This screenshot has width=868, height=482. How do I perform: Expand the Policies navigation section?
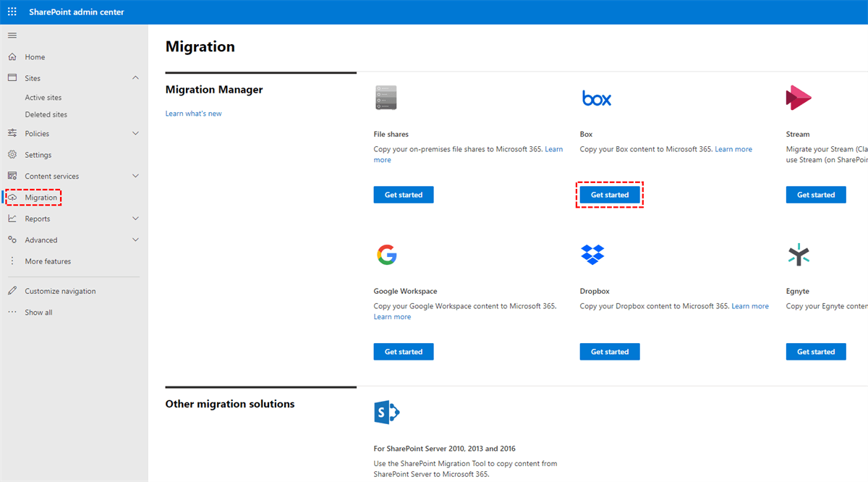click(135, 133)
